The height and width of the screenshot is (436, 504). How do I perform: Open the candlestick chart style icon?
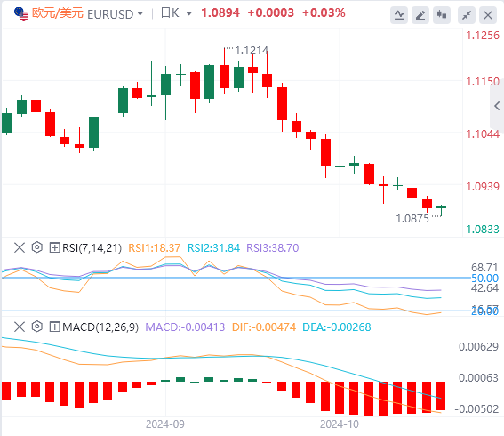pos(442,15)
